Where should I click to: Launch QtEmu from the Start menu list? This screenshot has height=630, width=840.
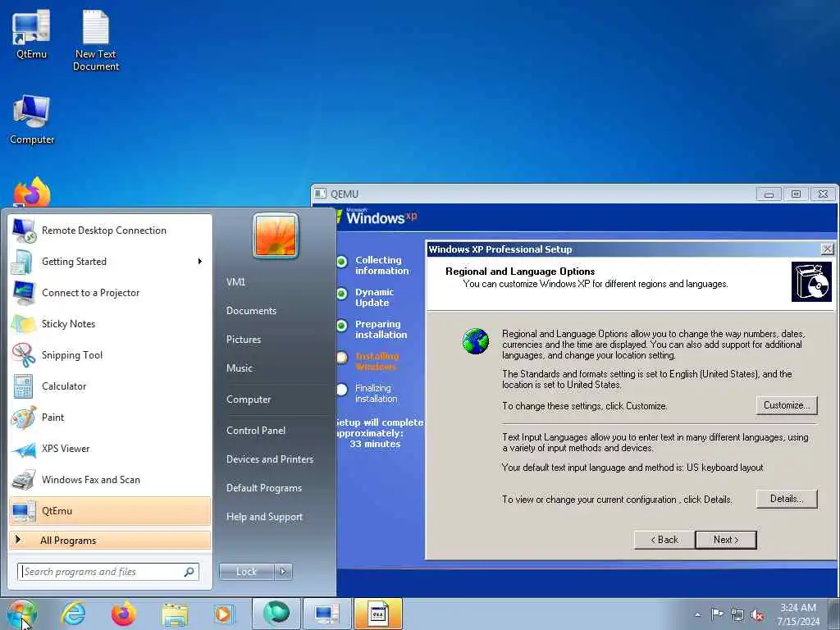[x=110, y=510]
